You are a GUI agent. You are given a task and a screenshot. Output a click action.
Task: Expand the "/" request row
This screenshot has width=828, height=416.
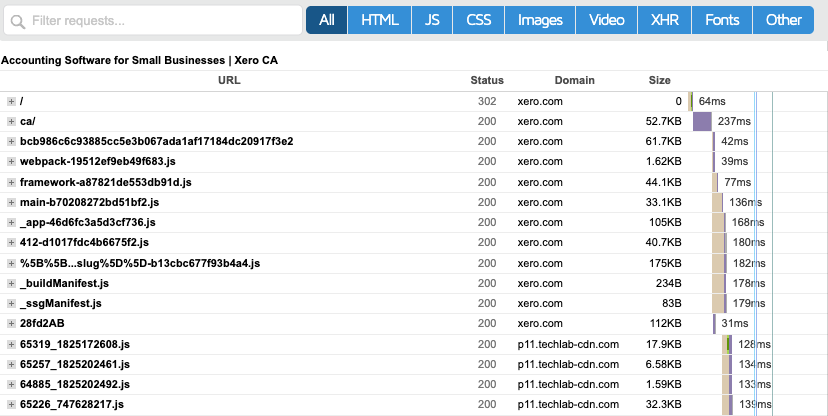11,101
